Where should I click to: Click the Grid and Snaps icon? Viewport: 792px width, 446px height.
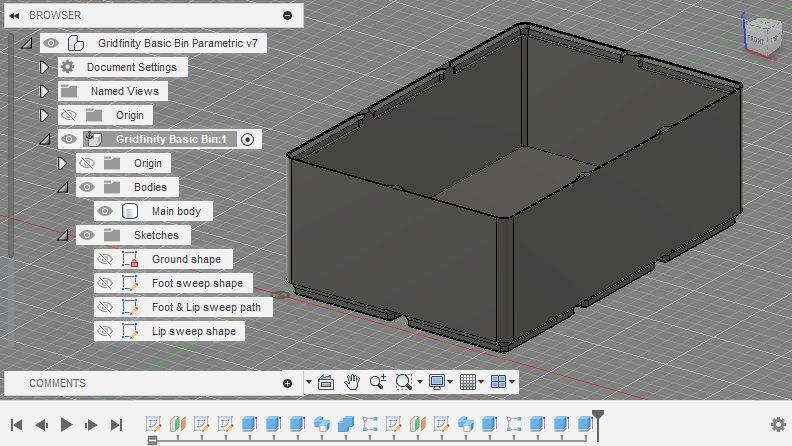tap(468, 382)
